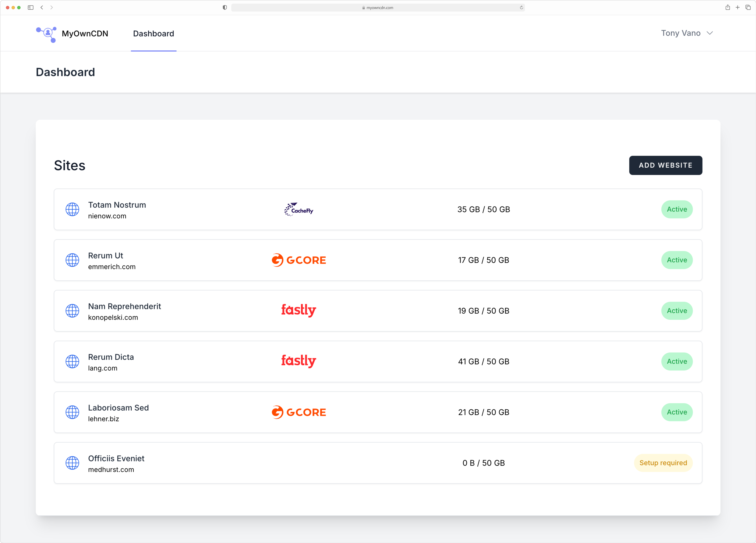The height and width of the screenshot is (543, 756).
Task: Click the CacheFly logo in nienow.com row
Action: tap(299, 210)
